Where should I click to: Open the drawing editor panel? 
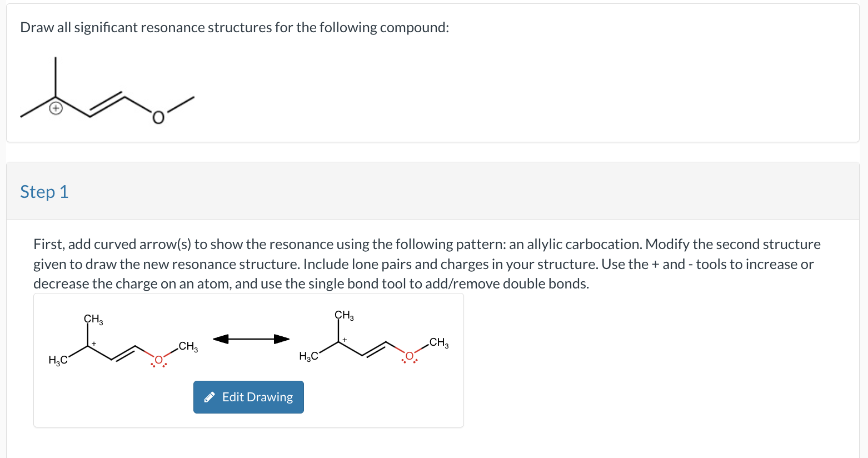coord(248,397)
